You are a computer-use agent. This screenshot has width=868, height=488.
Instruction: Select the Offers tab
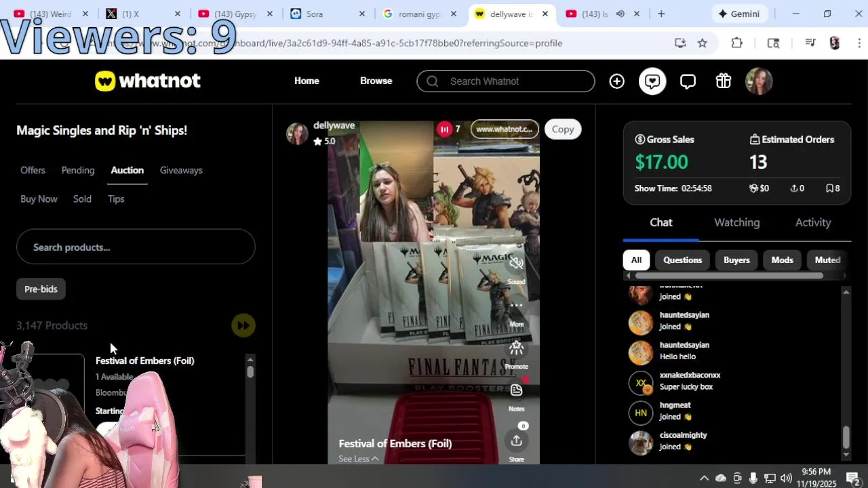33,170
